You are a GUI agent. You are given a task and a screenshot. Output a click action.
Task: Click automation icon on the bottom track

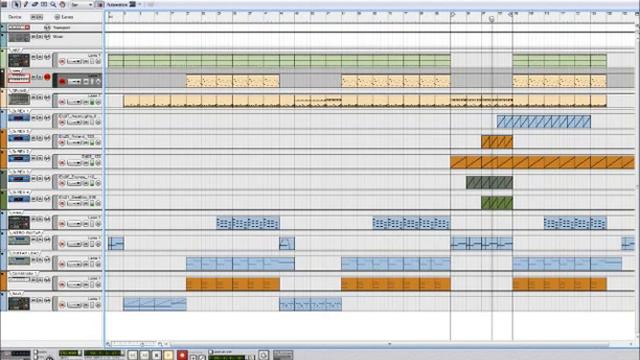47,300
